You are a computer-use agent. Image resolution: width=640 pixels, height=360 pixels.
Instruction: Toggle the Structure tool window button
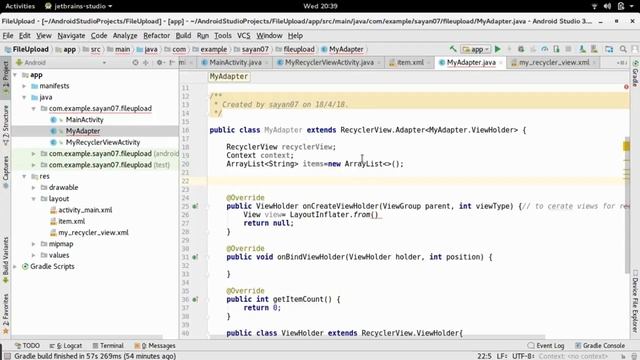[x=5, y=125]
